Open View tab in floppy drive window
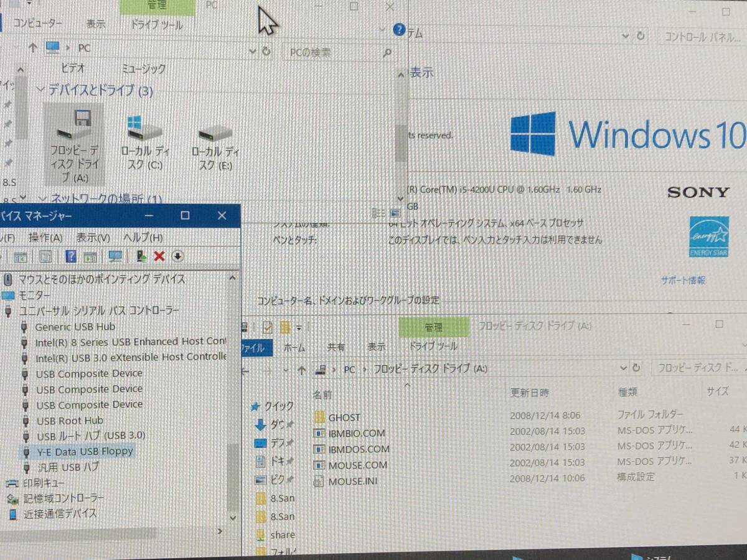 pos(376,347)
